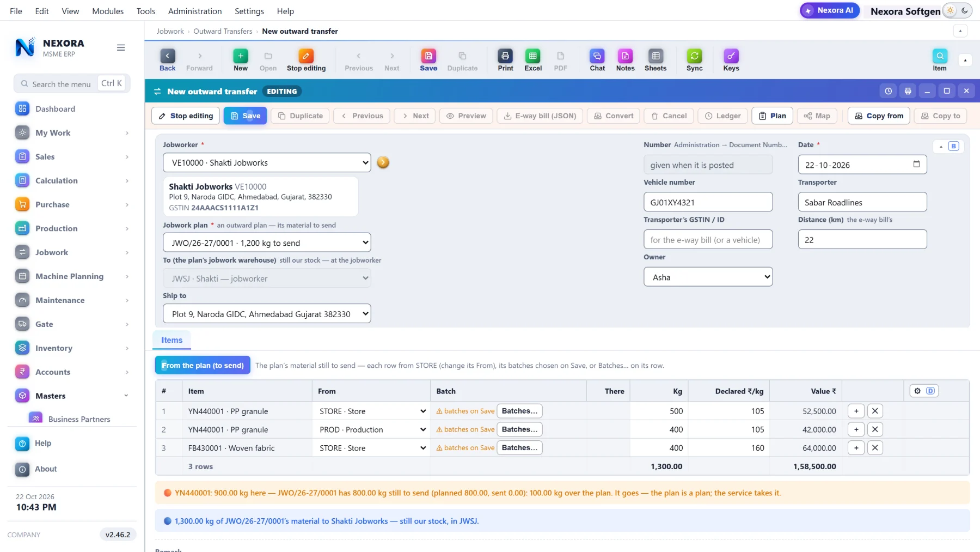Open the Owner dropdown showing Asha
This screenshot has width=980, height=552.
point(708,277)
